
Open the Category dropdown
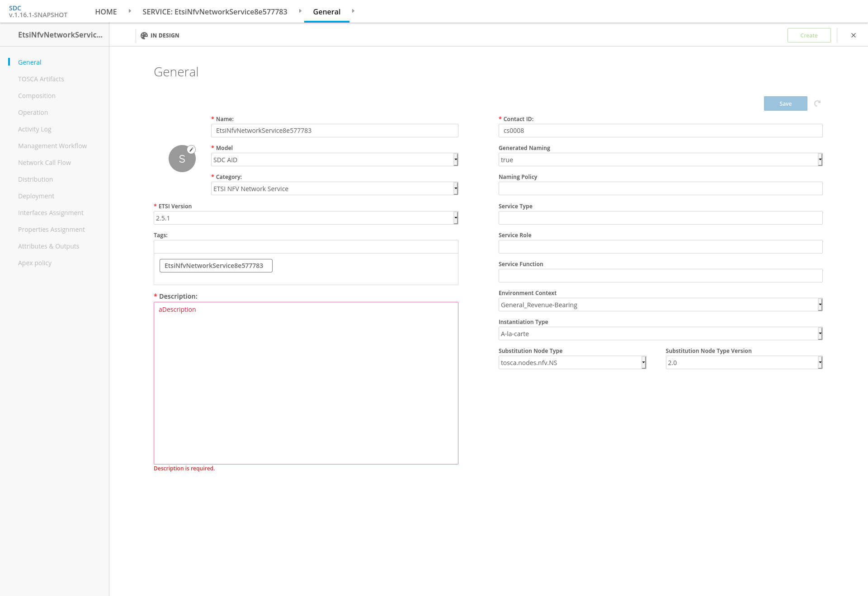[x=335, y=188]
